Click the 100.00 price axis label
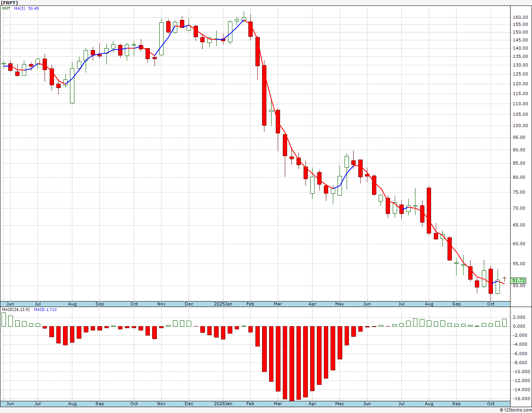Screen dimensions: 532x413 [x=520, y=126]
